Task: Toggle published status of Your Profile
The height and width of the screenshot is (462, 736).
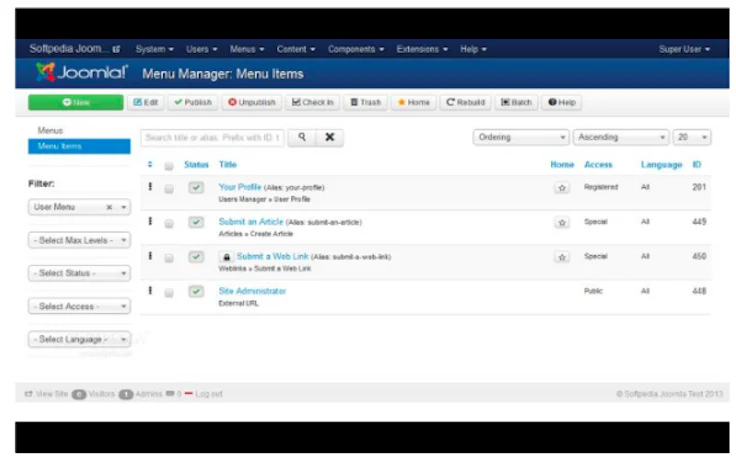Action: click(196, 187)
